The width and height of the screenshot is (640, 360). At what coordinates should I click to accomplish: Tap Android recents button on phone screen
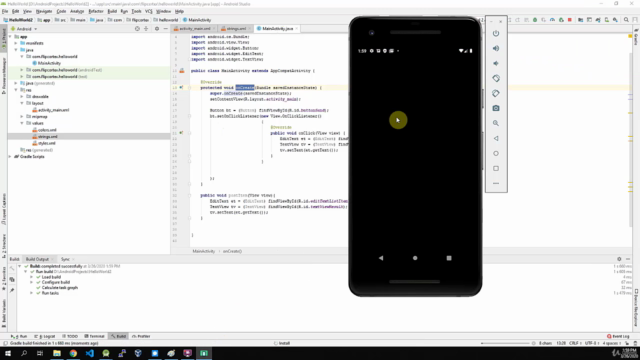point(449,258)
